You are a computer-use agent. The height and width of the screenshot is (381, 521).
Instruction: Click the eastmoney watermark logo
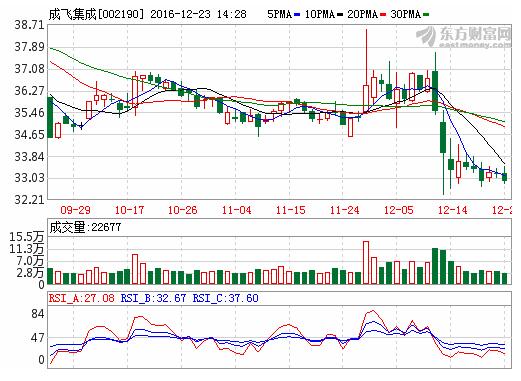464,37
